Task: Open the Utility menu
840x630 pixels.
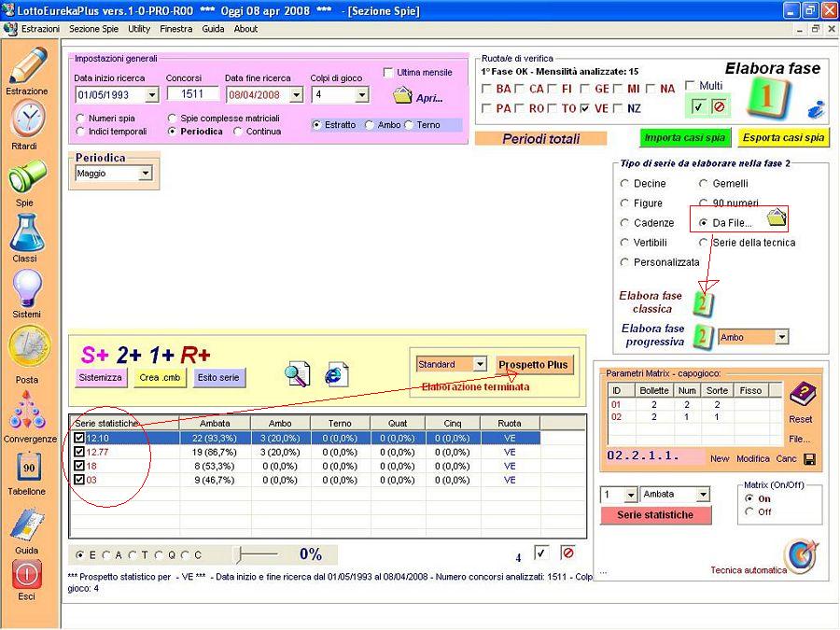Action: pyautogui.click(x=139, y=29)
